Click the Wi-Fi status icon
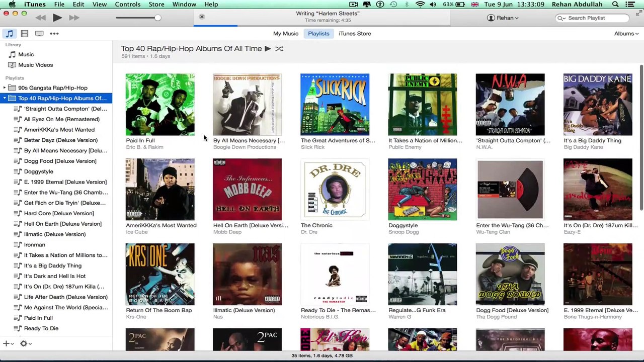 [420, 5]
